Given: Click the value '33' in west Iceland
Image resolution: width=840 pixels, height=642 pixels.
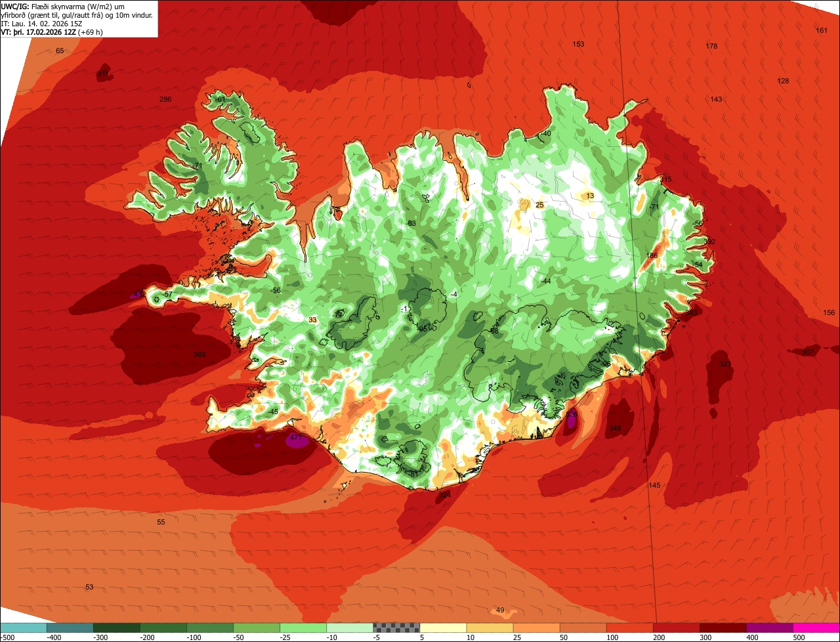Looking at the screenshot, I should coord(312,320).
